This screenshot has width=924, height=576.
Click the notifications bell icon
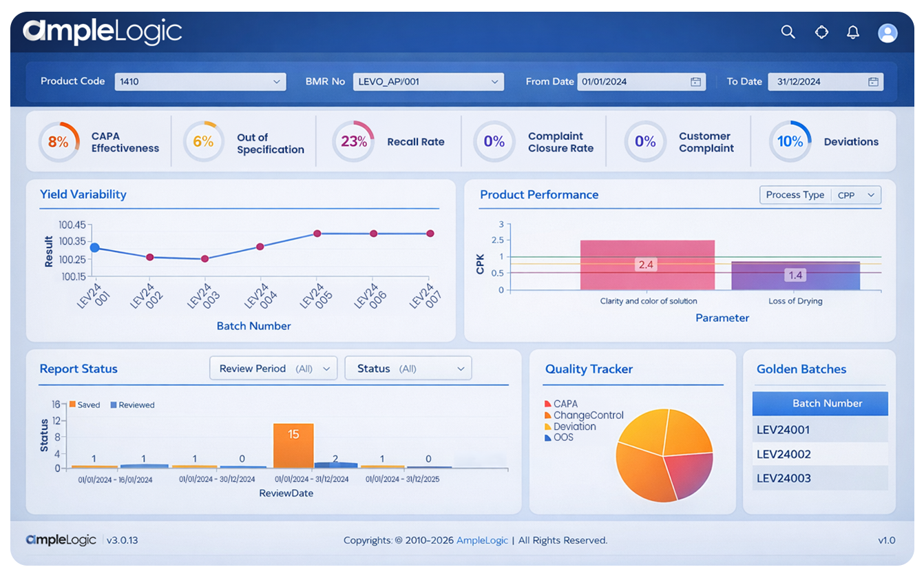click(x=852, y=32)
